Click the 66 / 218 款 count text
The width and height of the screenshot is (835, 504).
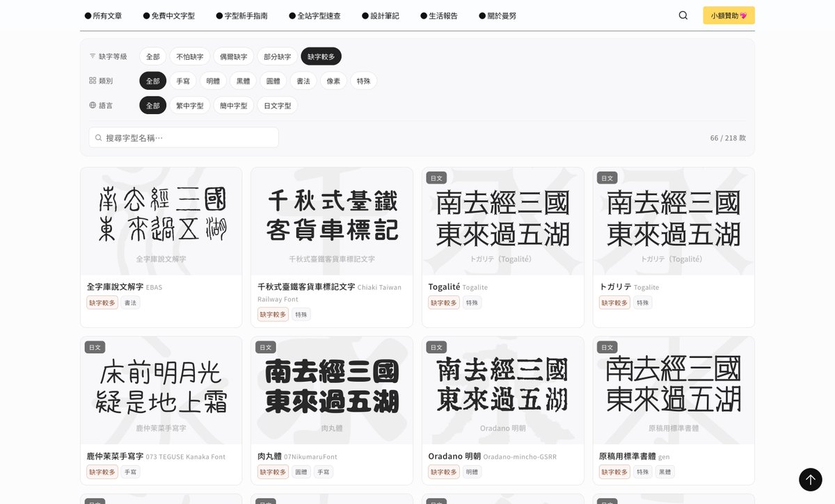point(728,138)
